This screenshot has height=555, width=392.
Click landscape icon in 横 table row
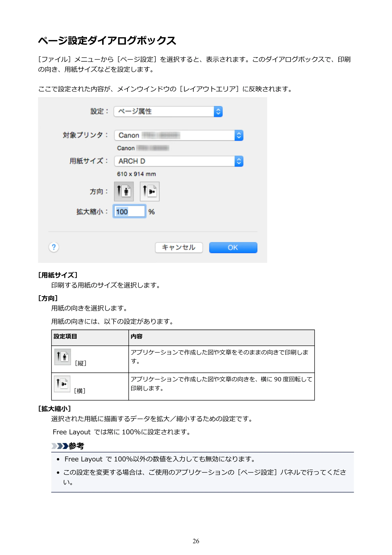(62, 384)
